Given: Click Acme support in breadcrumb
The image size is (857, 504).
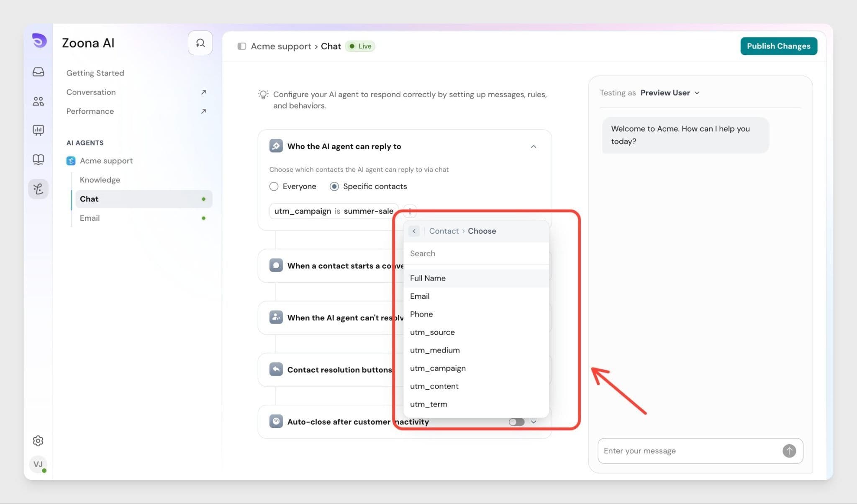Looking at the screenshot, I should pos(281,46).
